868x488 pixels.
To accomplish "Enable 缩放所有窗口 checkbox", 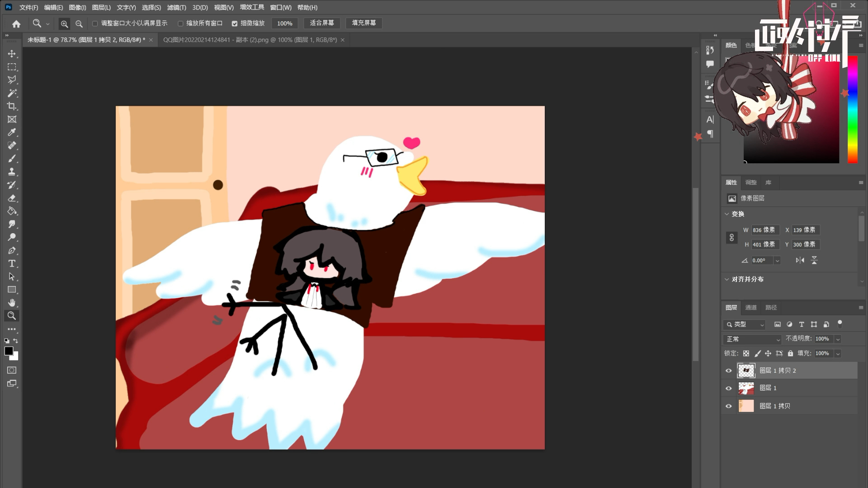I will click(180, 23).
